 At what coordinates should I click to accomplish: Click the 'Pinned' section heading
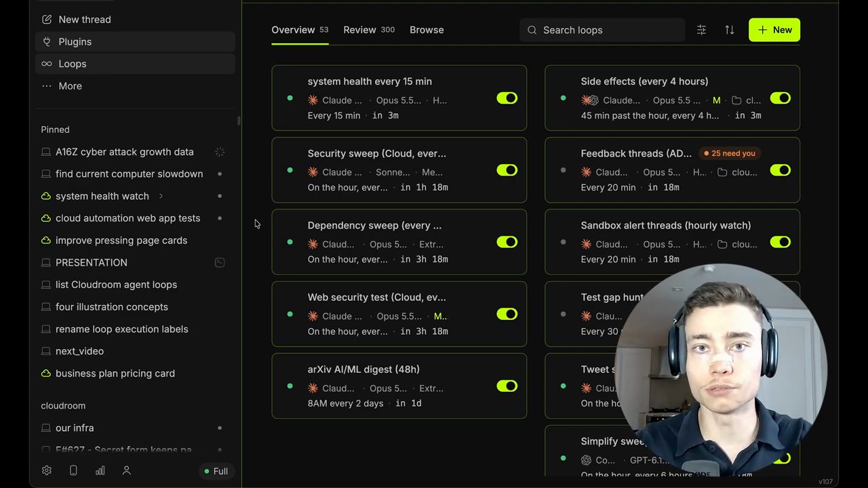coord(55,129)
